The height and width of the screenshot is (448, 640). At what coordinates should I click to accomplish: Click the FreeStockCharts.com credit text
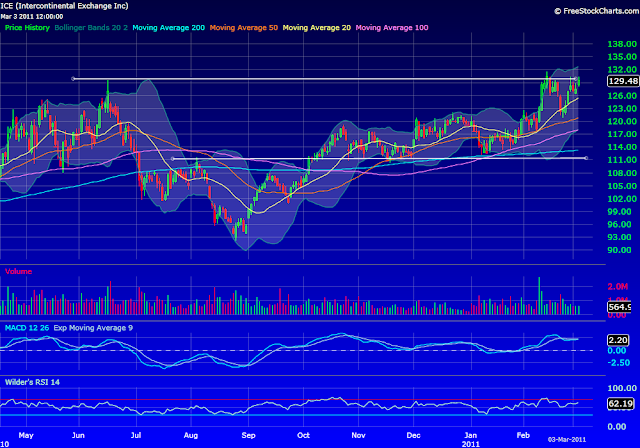[x=597, y=11]
